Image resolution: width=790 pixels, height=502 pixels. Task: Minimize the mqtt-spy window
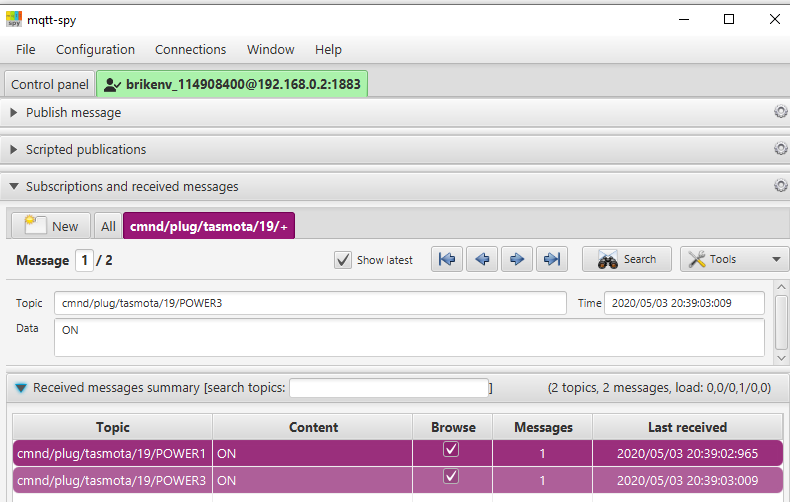[x=684, y=19]
